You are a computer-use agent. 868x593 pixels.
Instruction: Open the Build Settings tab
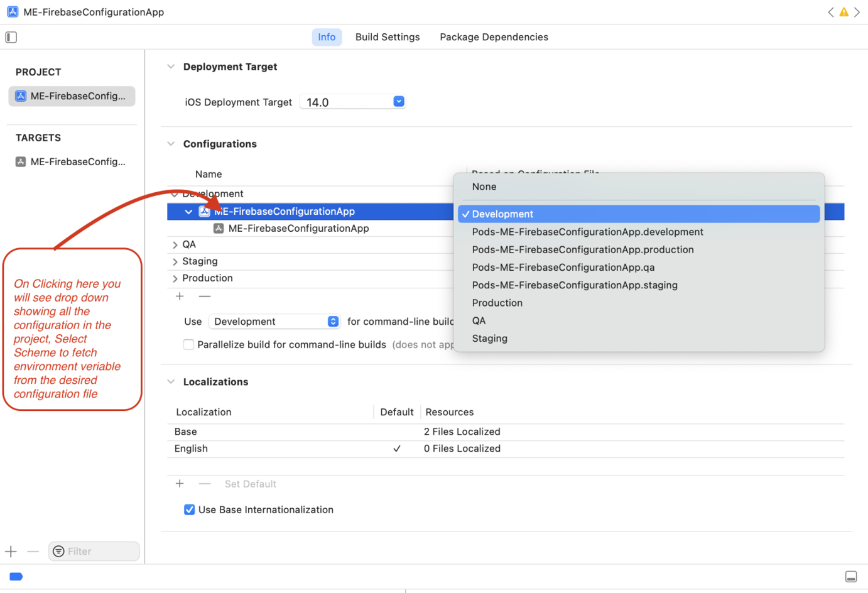pos(388,37)
